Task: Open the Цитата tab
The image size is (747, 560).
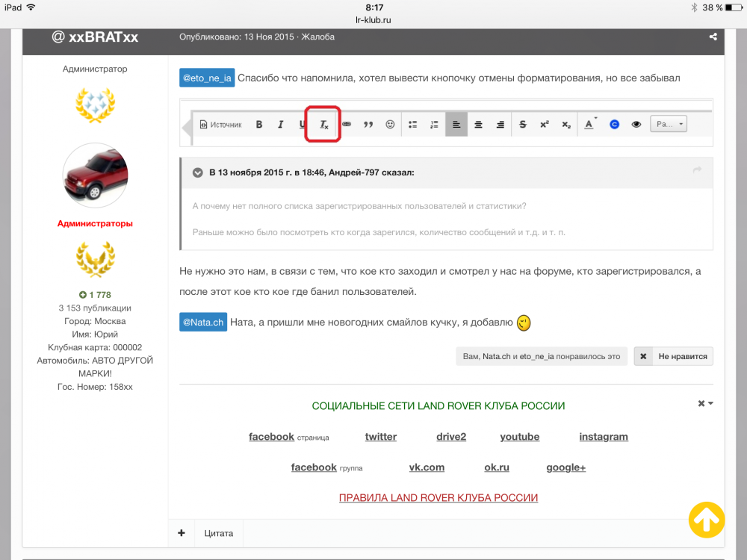Action: pyautogui.click(x=219, y=533)
